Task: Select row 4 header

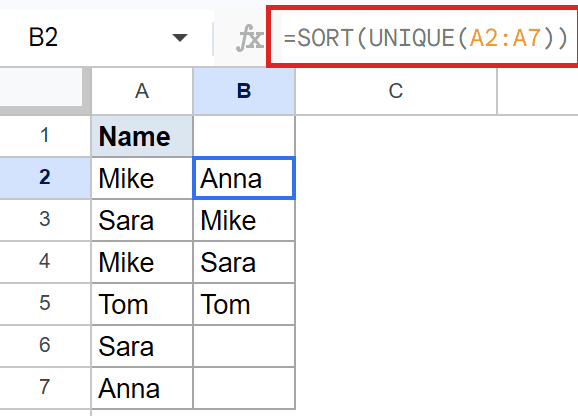Action: (x=45, y=262)
